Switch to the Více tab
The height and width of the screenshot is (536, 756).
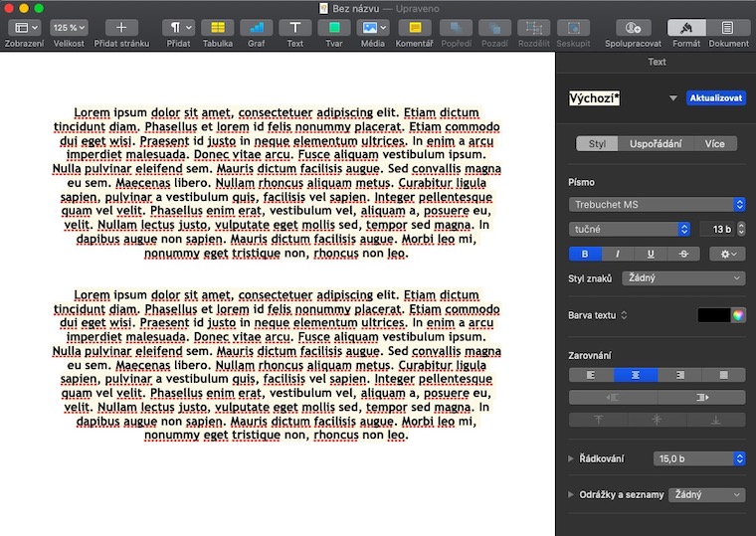[714, 144]
